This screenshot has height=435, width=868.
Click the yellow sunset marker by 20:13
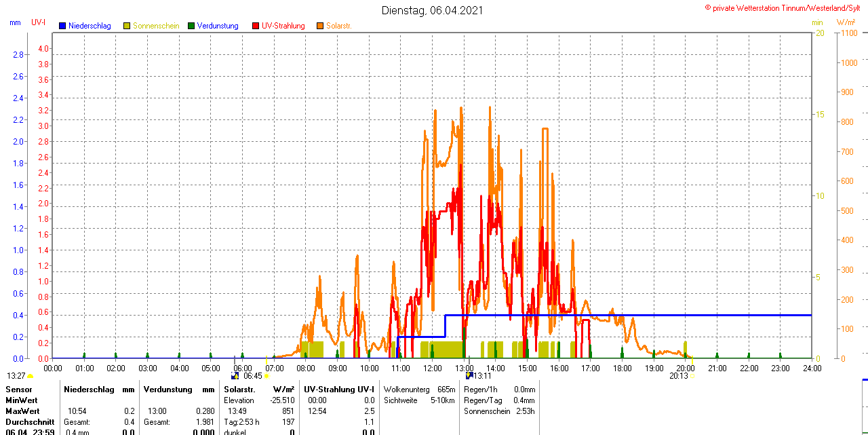pyautogui.click(x=692, y=376)
